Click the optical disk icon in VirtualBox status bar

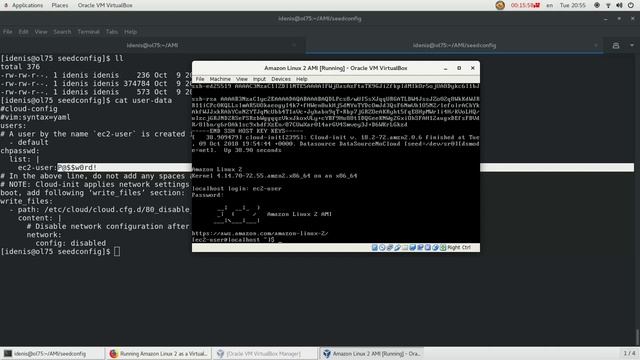[x=382, y=247]
